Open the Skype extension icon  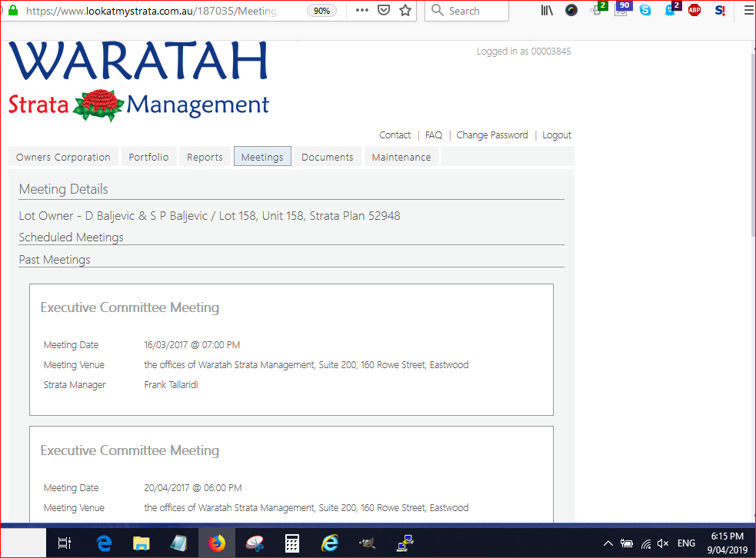point(645,10)
